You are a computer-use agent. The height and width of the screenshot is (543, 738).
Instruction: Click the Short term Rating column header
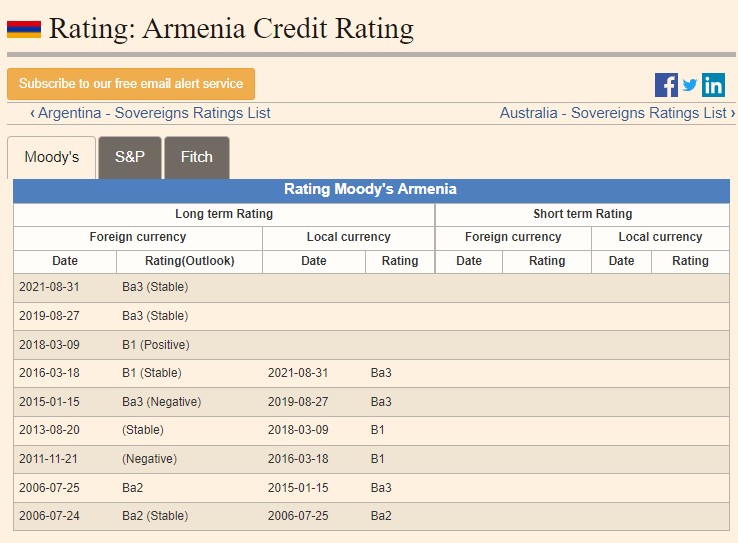[582, 214]
